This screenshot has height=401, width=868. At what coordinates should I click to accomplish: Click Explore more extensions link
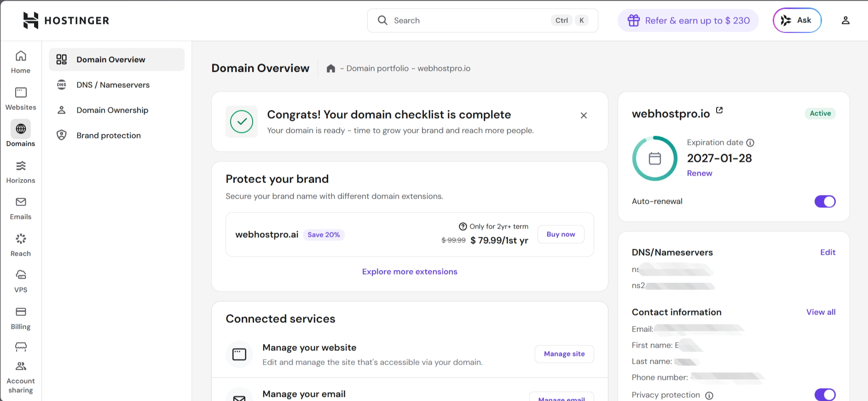point(410,272)
